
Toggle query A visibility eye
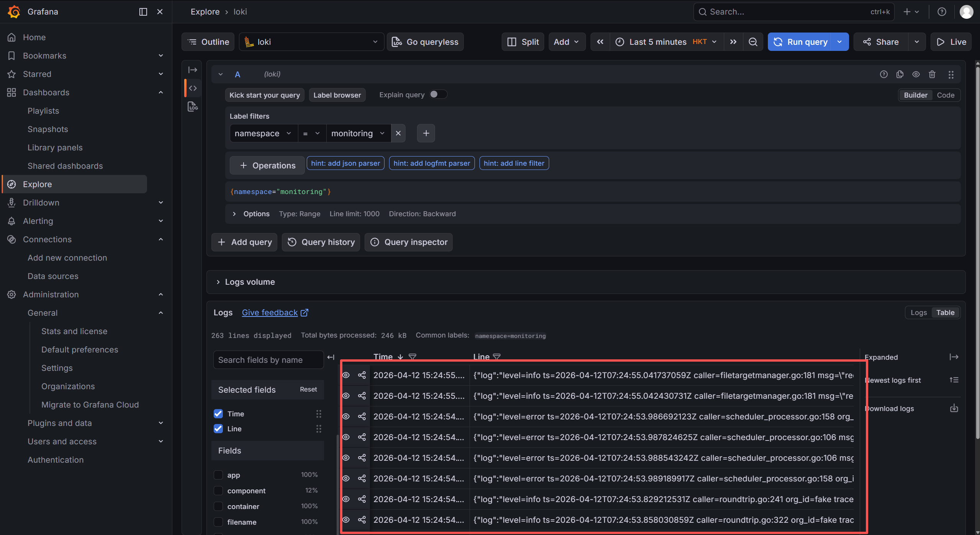(916, 74)
